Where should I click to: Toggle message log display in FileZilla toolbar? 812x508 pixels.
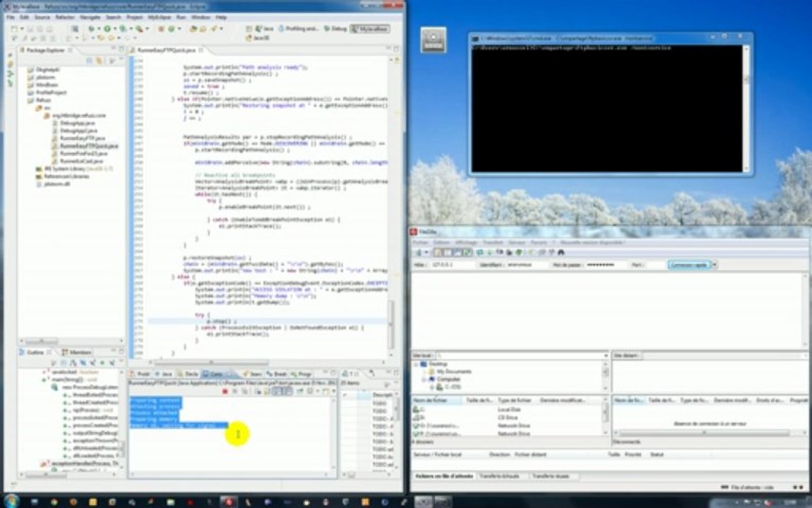click(x=440, y=253)
